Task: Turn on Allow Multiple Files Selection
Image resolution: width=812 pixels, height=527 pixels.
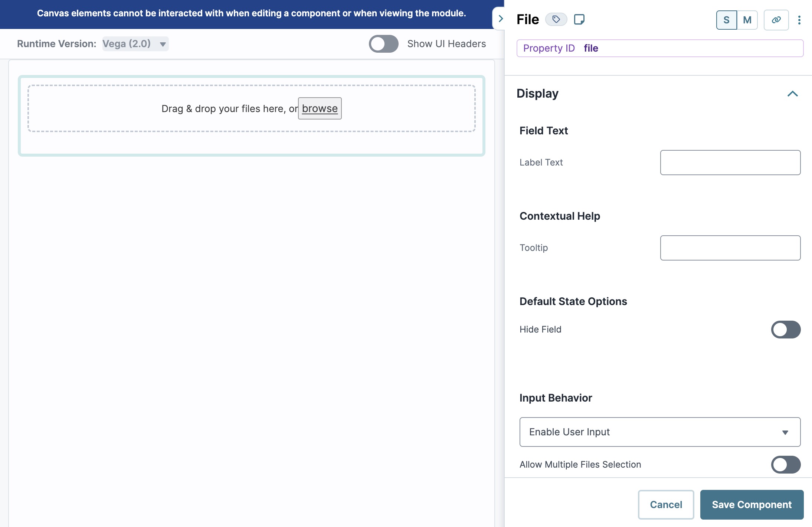Action: [x=786, y=465]
